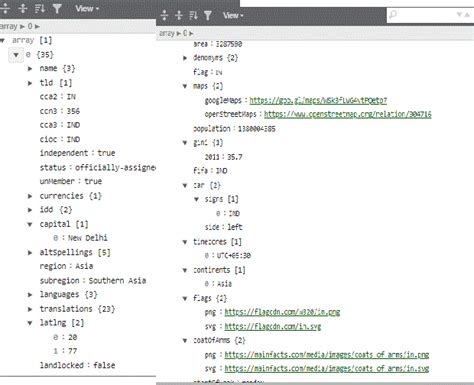Open View dropdown in left panel
Image resolution: width=474 pixels, height=385 pixels.
click(87, 8)
